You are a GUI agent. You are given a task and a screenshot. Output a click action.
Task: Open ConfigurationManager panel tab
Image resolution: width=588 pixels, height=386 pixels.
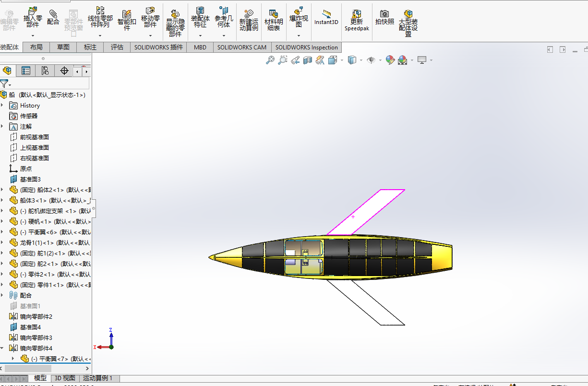(45, 71)
